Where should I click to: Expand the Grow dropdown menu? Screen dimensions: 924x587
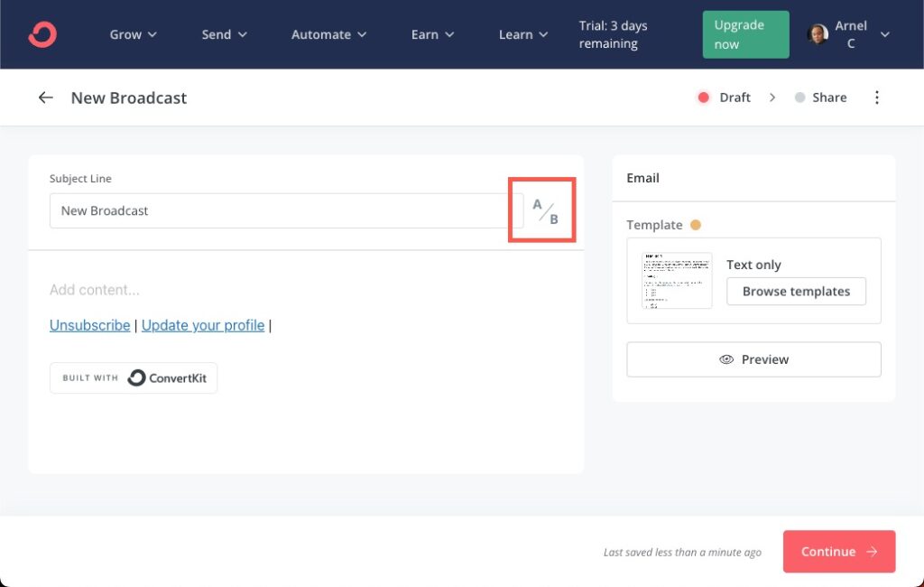133,33
